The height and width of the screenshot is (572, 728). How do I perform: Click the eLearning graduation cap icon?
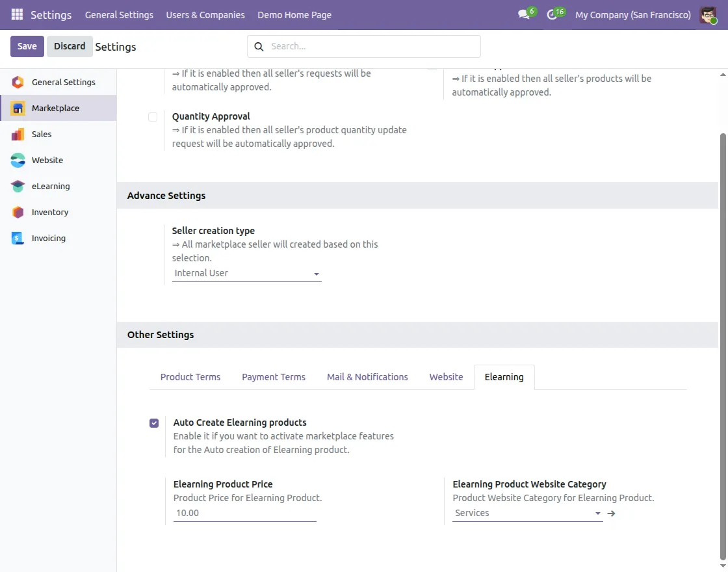(18, 186)
